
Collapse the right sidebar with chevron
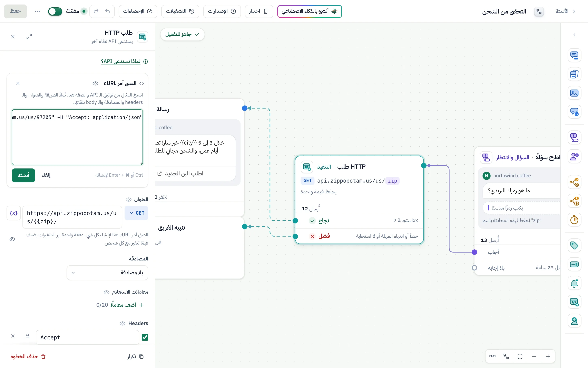574,35
